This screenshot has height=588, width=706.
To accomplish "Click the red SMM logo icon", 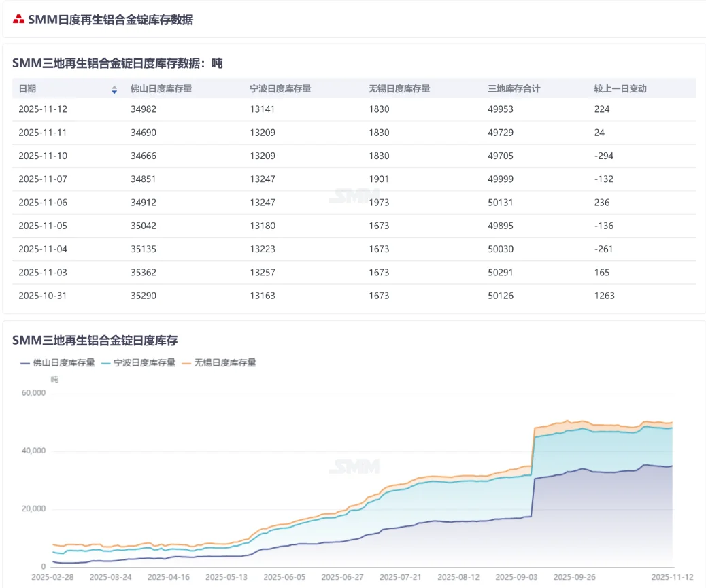I will point(18,19).
